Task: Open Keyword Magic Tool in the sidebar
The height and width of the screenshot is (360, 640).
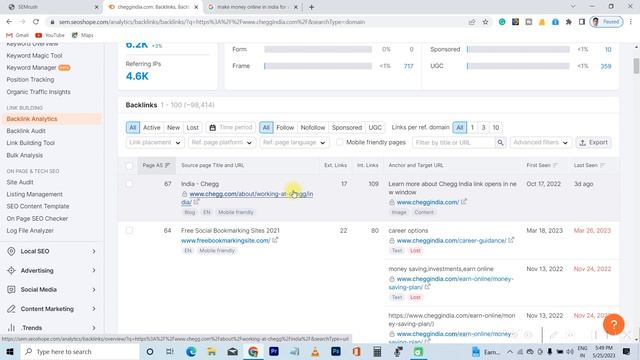Action: click(x=34, y=55)
